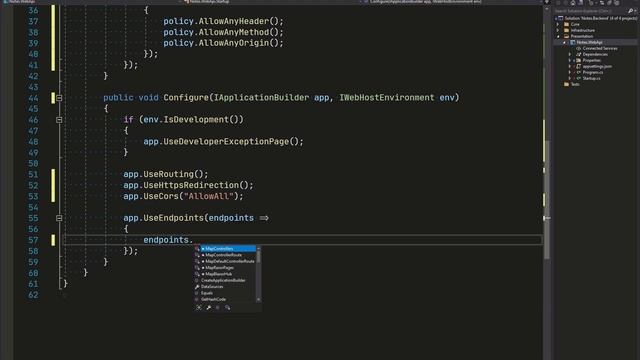Collapse the Configure method at line 44
Screen dimensions: 640x360
(x=59, y=98)
